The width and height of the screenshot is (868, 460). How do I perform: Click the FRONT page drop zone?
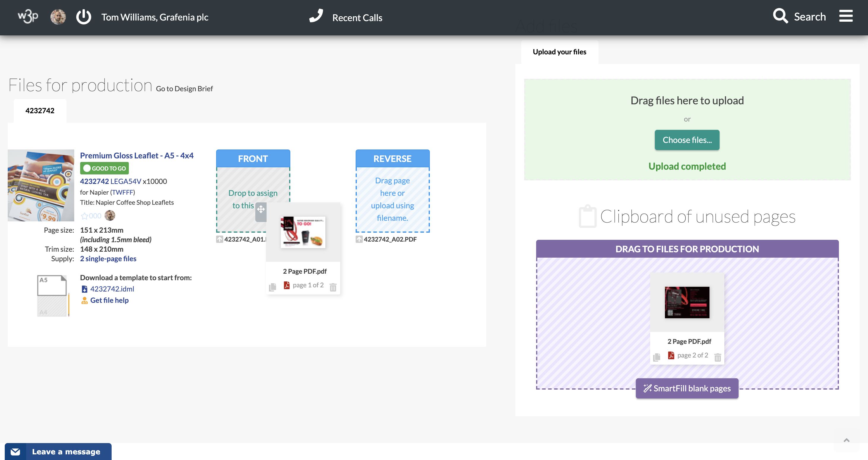(253, 199)
